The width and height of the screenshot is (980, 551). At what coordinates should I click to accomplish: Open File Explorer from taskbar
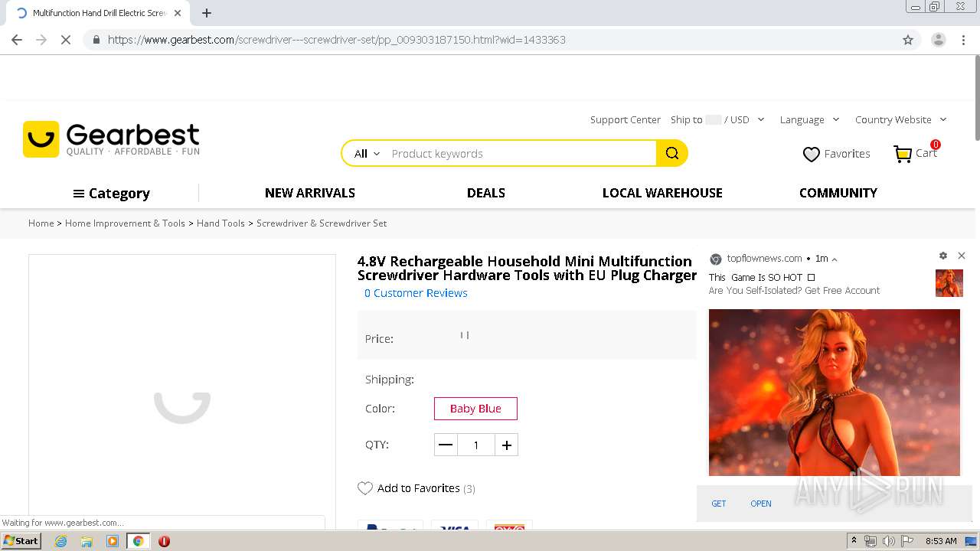pos(87,541)
